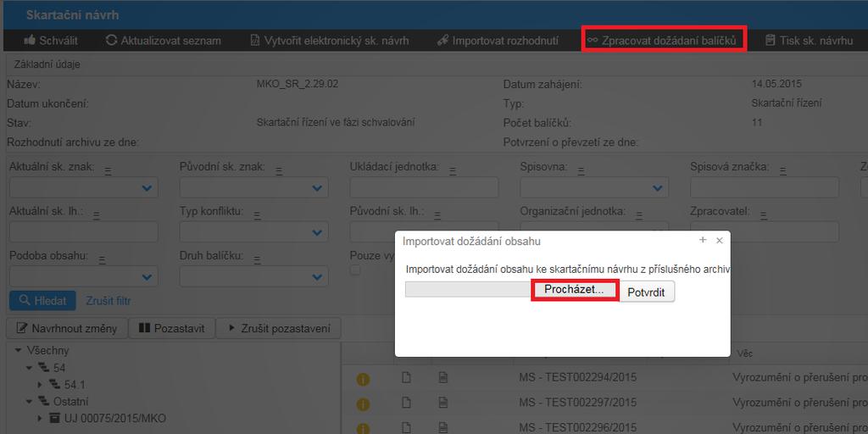This screenshot has height=434, width=868.
Task: Open Typ konfliktu dropdown
Action: pyautogui.click(x=253, y=232)
